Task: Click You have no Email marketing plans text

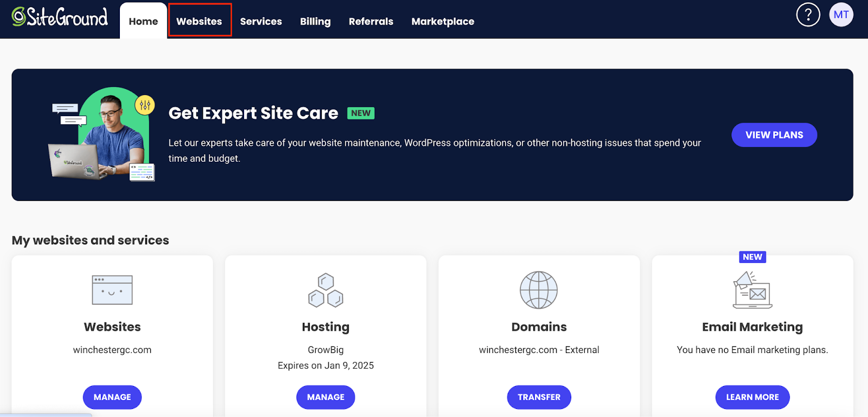Action: 752,350
